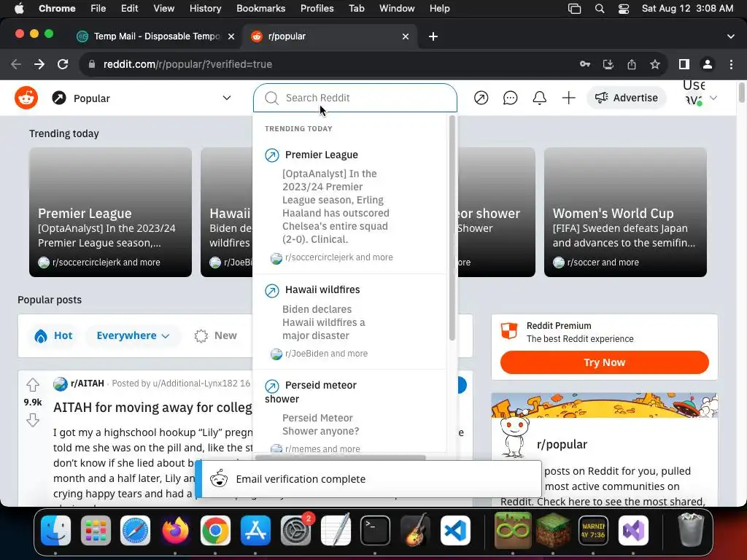Click Email verification complete notification

pos(368,479)
